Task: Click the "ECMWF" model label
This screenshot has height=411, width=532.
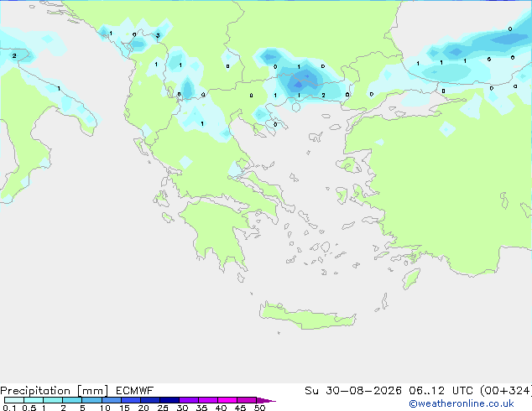Action: [x=135, y=391]
